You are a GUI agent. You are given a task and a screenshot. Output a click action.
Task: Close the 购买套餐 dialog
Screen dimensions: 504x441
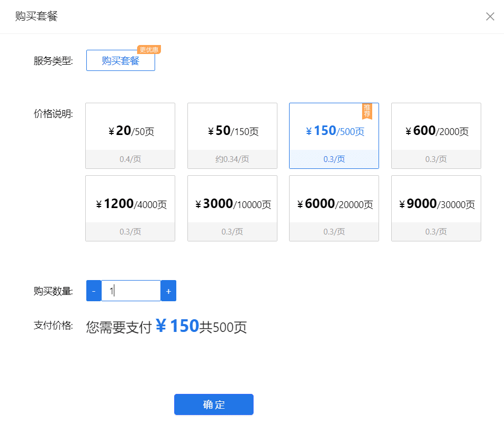[x=490, y=16]
